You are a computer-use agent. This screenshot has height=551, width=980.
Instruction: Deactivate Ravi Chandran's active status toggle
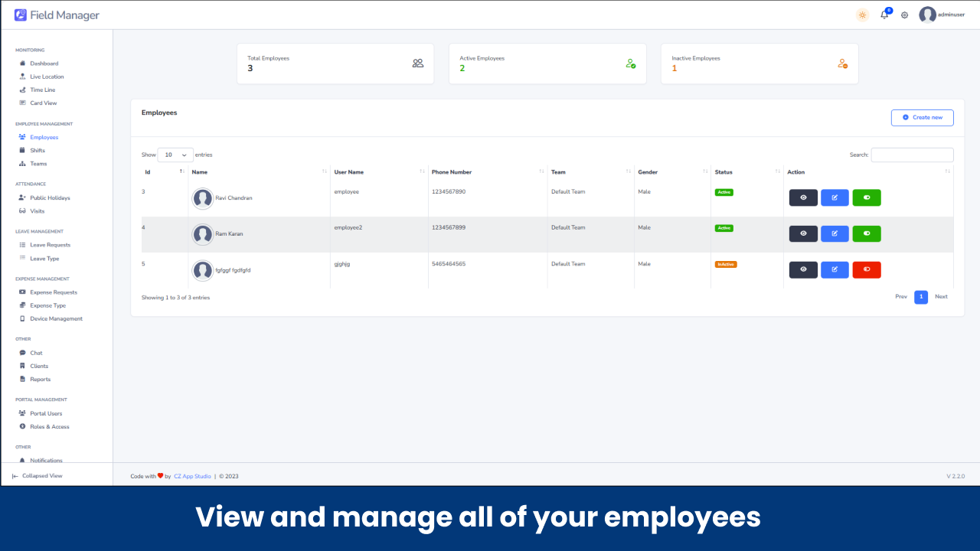tap(867, 197)
